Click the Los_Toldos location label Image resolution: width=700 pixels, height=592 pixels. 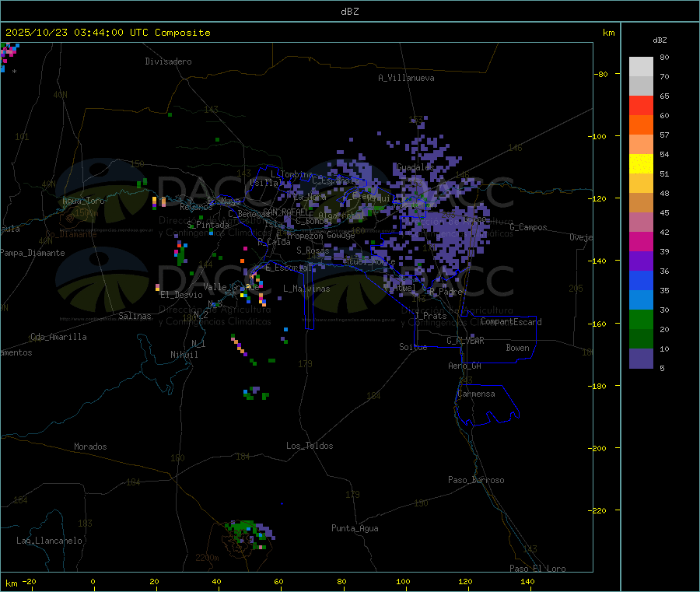click(310, 446)
